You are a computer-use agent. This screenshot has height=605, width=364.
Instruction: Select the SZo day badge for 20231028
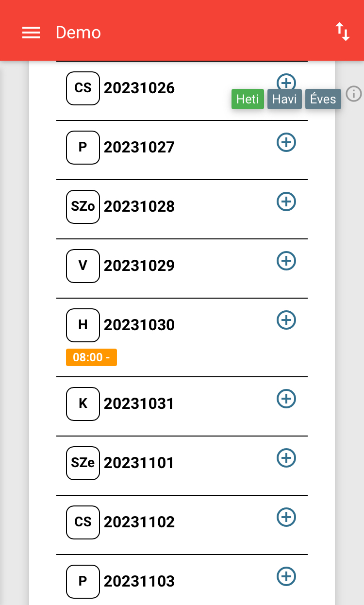pos(83,207)
